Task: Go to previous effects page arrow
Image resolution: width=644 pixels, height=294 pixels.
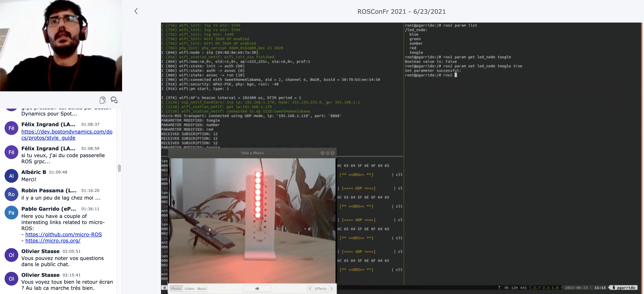Action: (310, 288)
